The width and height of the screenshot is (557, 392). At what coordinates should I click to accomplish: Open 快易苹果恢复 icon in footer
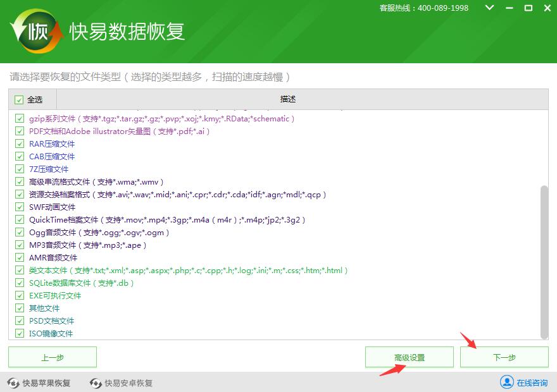click(x=13, y=383)
